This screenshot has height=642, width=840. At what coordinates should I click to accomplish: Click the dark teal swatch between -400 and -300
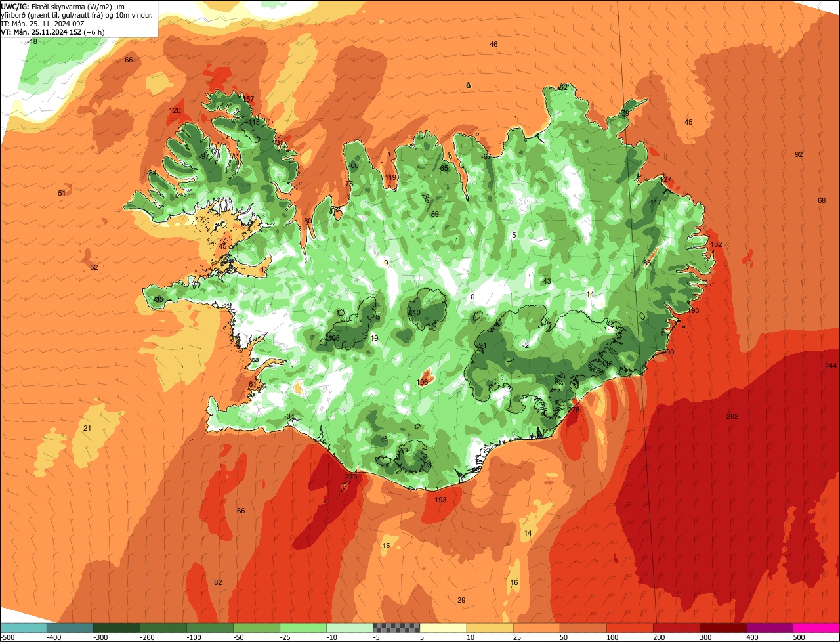coord(70,628)
